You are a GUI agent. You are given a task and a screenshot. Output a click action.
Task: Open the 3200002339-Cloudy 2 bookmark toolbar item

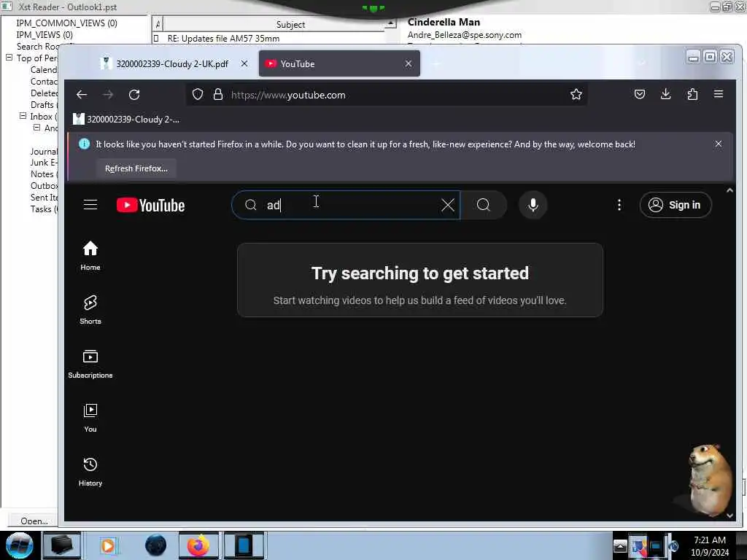(x=126, y=119)
